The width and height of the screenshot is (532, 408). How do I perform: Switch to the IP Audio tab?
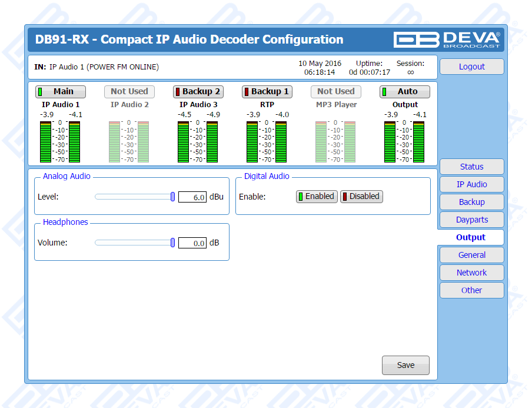click(x=471, y=184)
